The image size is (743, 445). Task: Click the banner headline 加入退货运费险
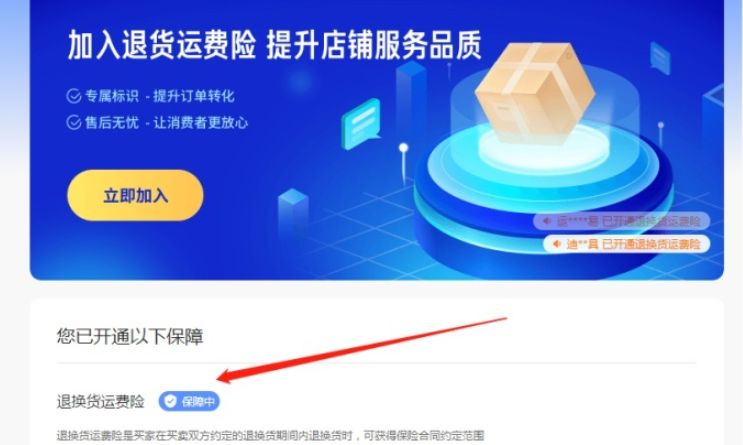pos(162,45)
